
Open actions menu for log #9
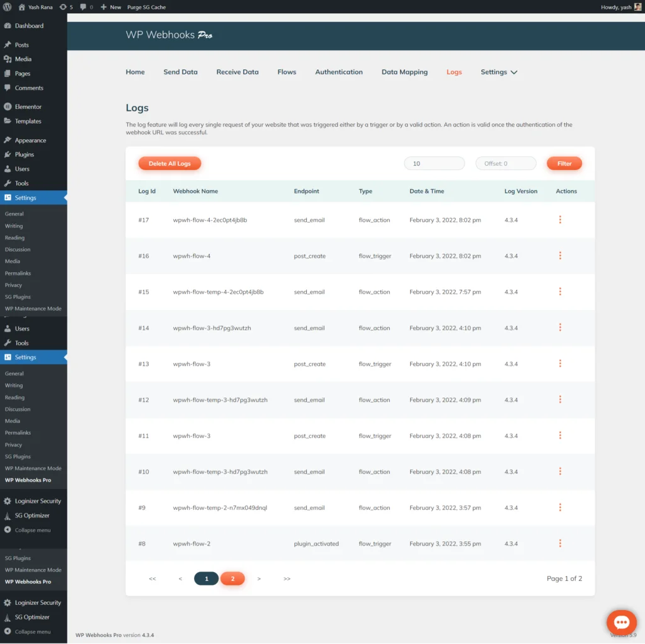point(560,507)
